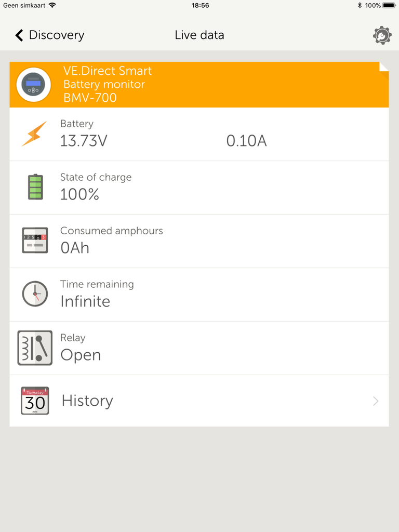Expand History with the right chevron

tap(376, 401)
